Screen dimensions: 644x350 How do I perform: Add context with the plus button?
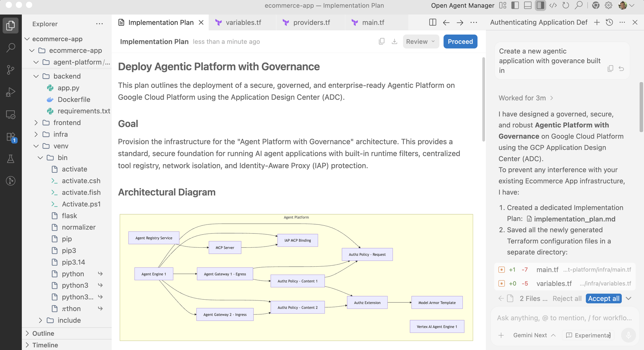pos(501,335)
